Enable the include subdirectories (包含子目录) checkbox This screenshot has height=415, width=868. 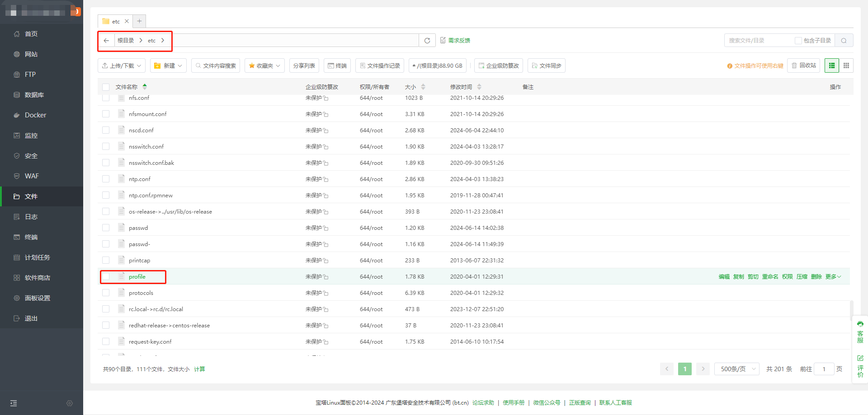(x=798, y=41)
